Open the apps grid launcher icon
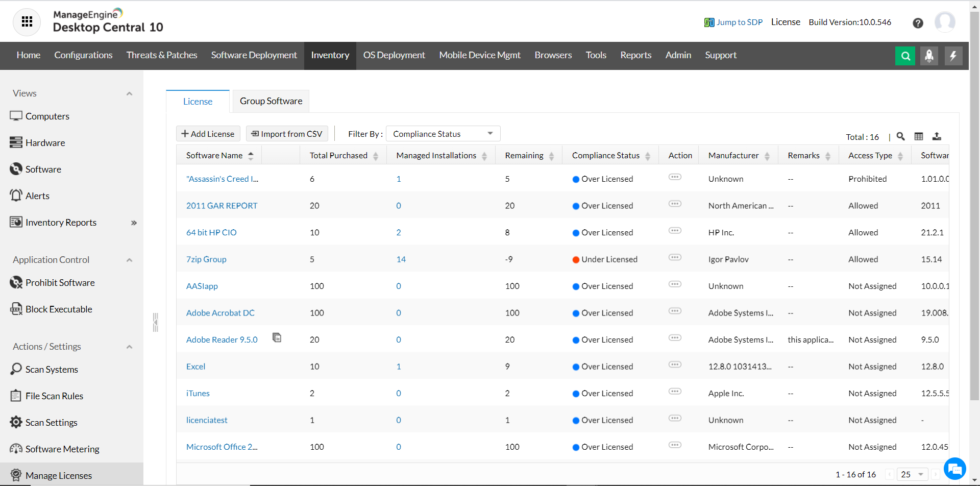The width and height of the screenshot is (980, 486). tap(27, 22)
